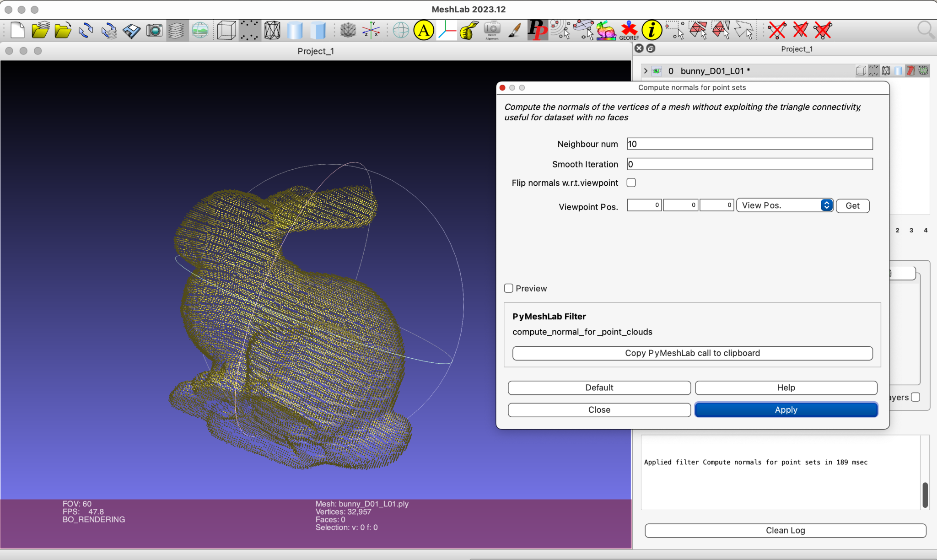Click the Z-painting brush icon

515,31
